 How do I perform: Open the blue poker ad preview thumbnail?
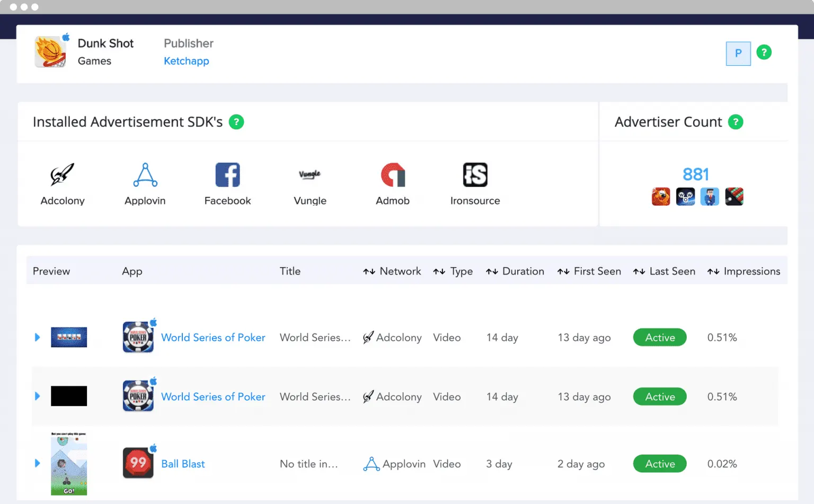coord(69,337)
